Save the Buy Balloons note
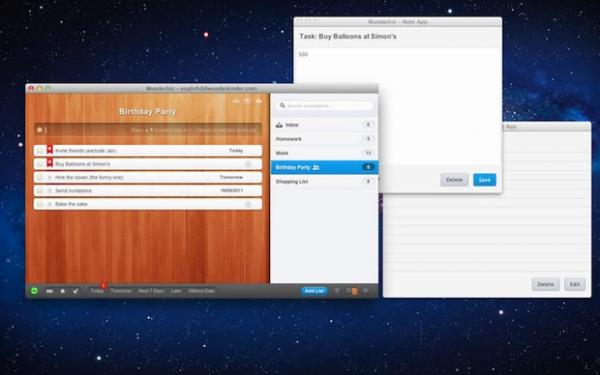Screen dimensions: 600x375 point(484,180)
